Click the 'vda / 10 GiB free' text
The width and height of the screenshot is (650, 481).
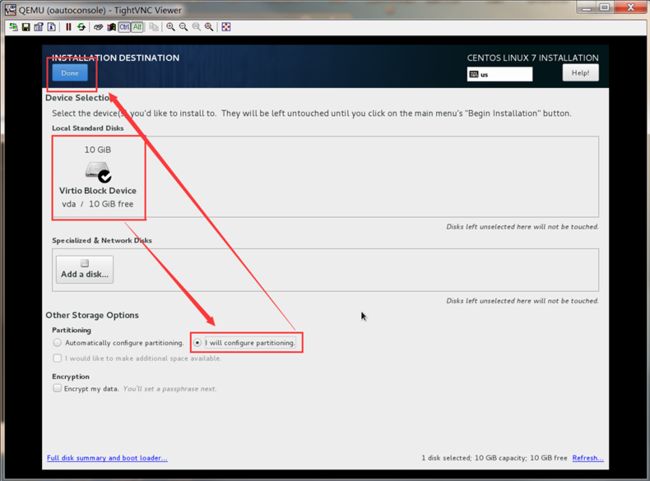click(x=97, y=204)
